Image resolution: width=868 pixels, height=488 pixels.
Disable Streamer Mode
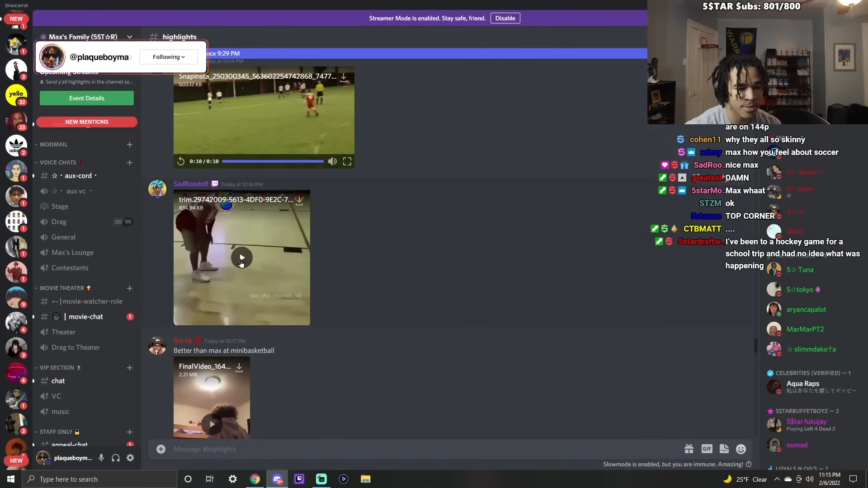tap(505, 18)
